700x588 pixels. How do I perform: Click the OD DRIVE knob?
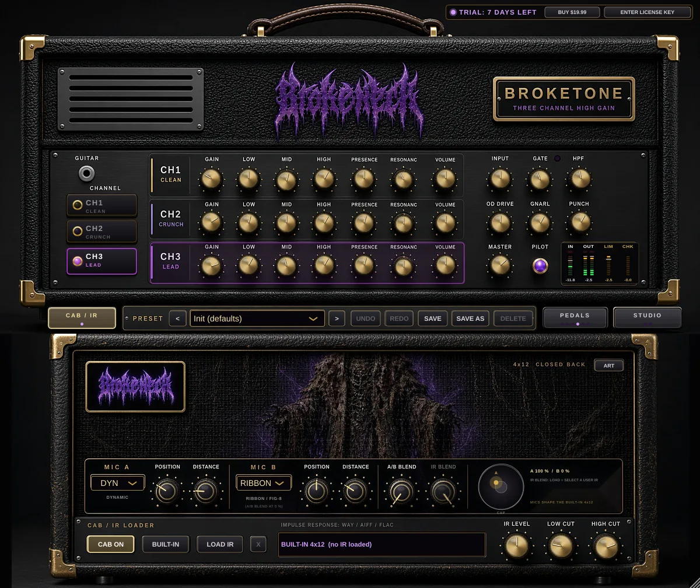coord(500,223)
